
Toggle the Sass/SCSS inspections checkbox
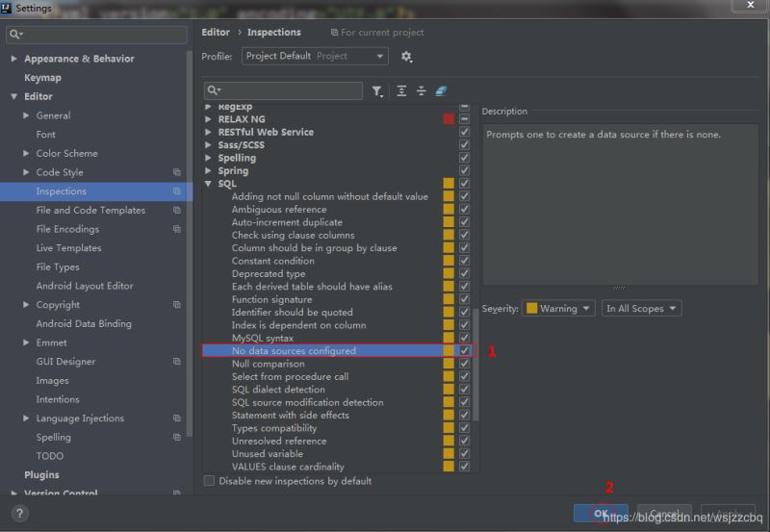(x=464, y=144)
